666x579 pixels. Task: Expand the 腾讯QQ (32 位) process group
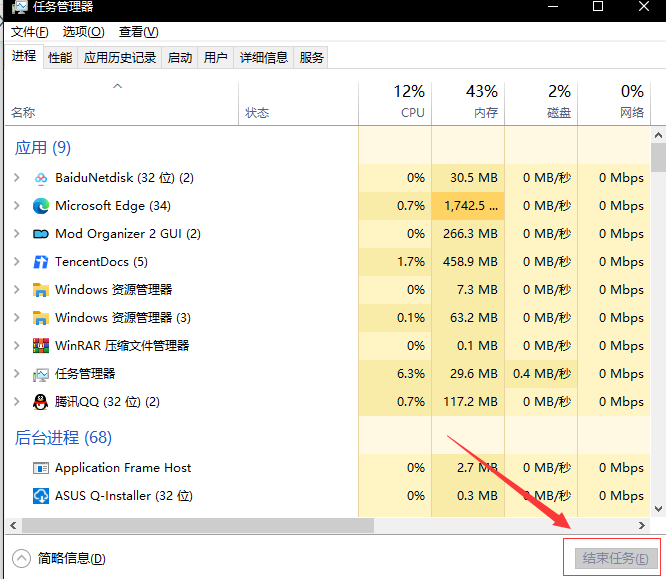click(16, 402)
